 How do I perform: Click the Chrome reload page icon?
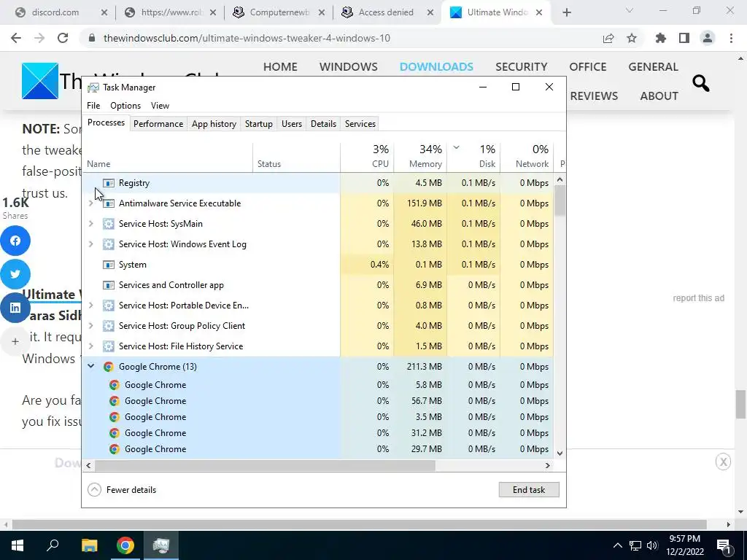pos(63,38)
